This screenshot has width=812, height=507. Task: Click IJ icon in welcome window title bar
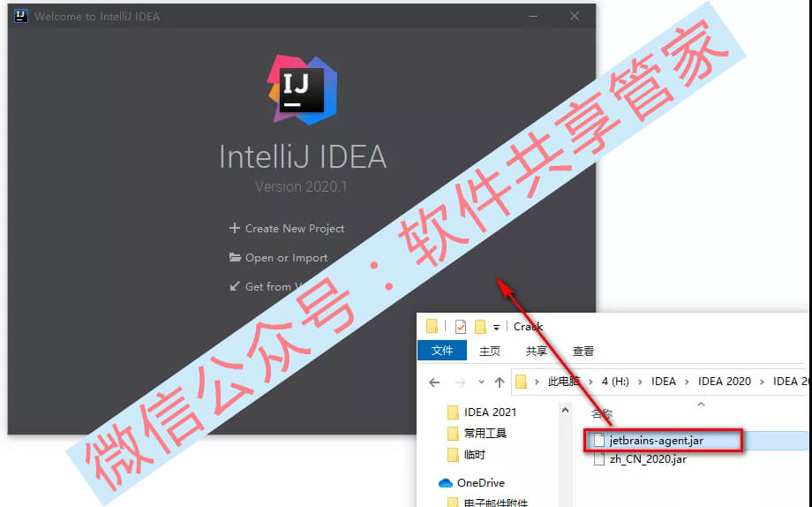20,16
